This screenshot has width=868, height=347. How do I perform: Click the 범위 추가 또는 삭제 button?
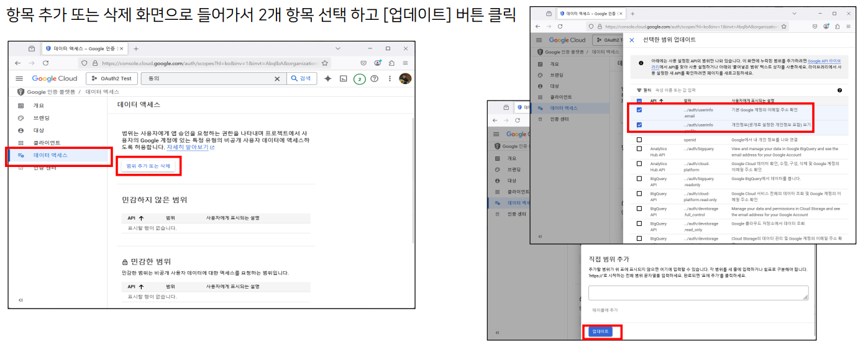click(x=148, y=166)
